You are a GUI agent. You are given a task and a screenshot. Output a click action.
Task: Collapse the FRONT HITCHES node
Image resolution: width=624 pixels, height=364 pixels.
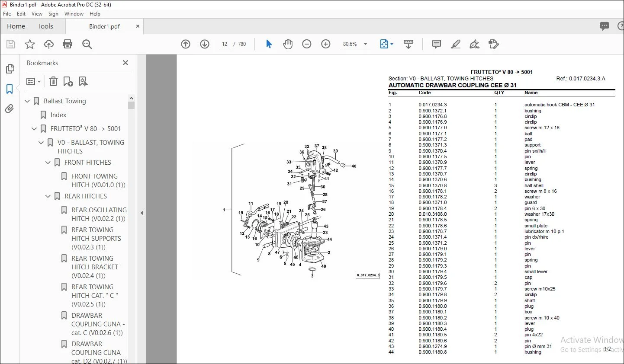click(48, 163)
